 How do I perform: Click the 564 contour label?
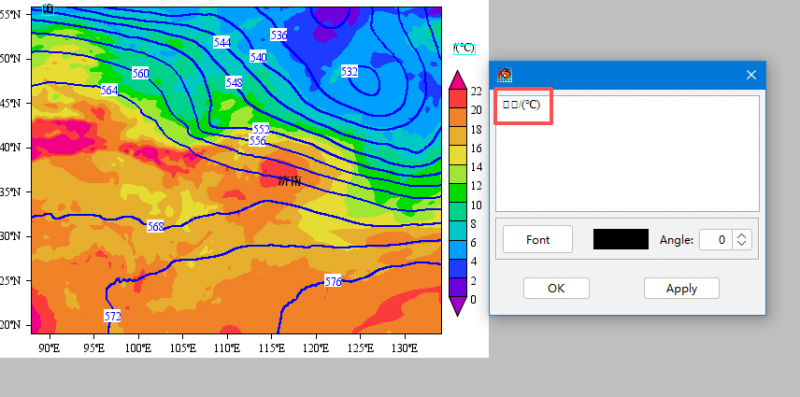(x=109, y=91)
